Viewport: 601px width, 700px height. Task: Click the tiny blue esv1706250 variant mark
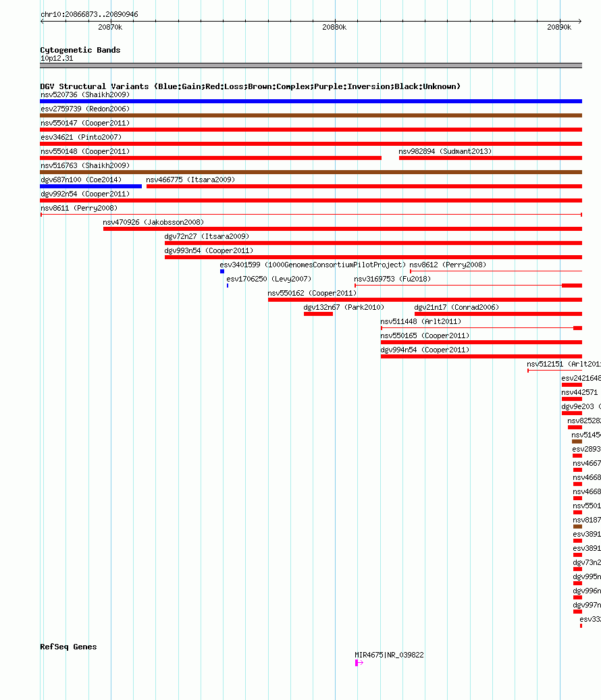228,286
